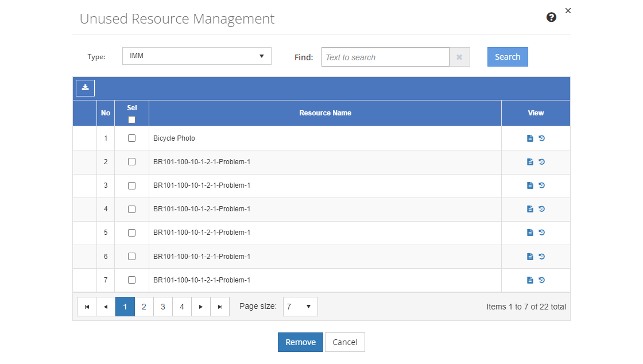
Task: Check the box for row 5
Action: click(x=131, y=233)
